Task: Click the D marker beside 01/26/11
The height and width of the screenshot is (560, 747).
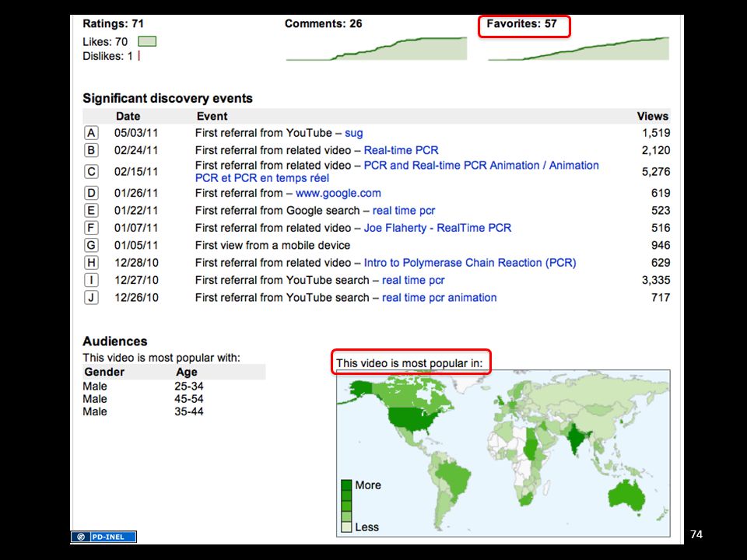Action: 91,194
